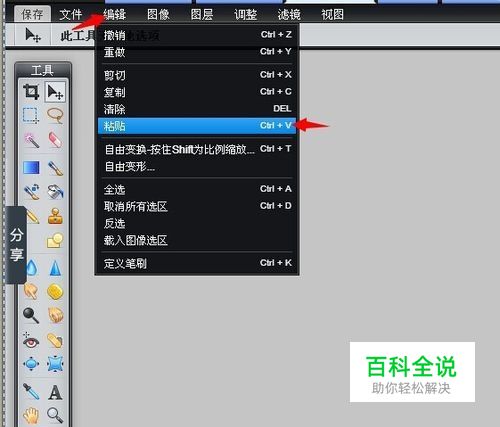500x427 pixels.
Task: Click the 保存 save button
Action: click(x=32, y=14)
